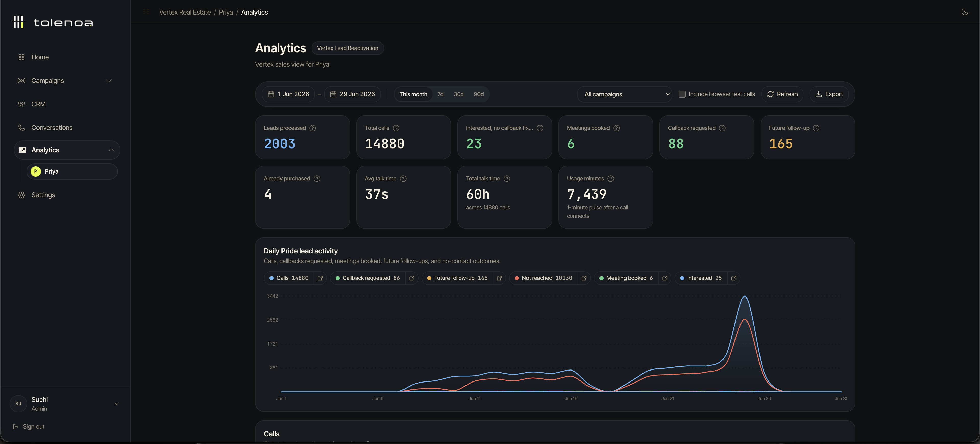
Task: Toggle Interested 25 chart series
Action: tap(701, 278)
